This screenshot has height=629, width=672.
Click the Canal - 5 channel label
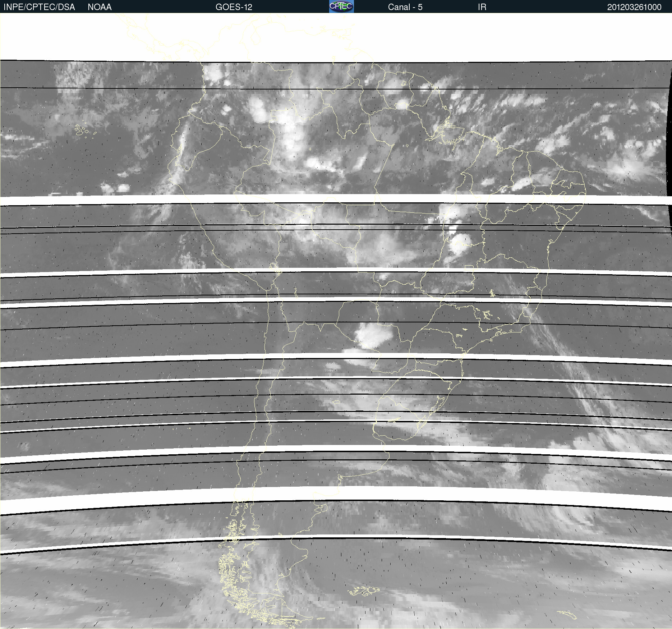pos(405,7)
